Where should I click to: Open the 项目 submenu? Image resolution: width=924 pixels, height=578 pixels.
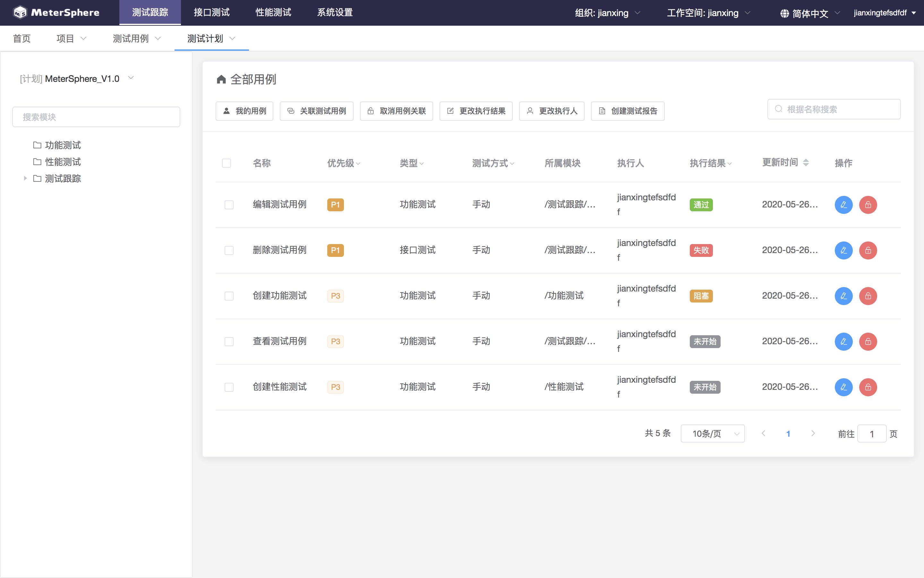[x=72, y=38]
